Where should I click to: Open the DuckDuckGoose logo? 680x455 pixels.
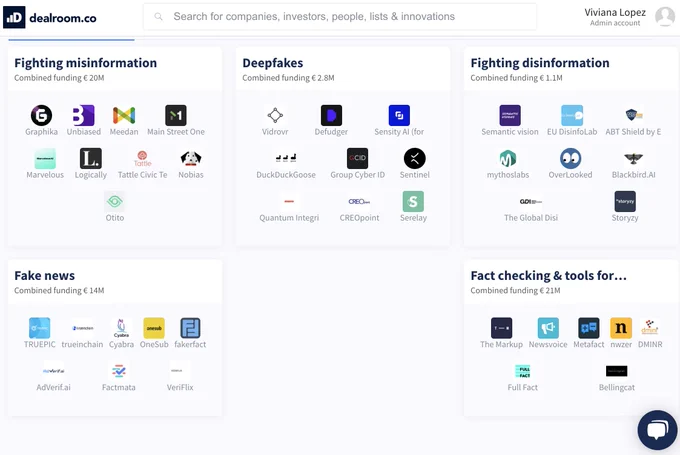pyautogui.click(x=286, y=158)
